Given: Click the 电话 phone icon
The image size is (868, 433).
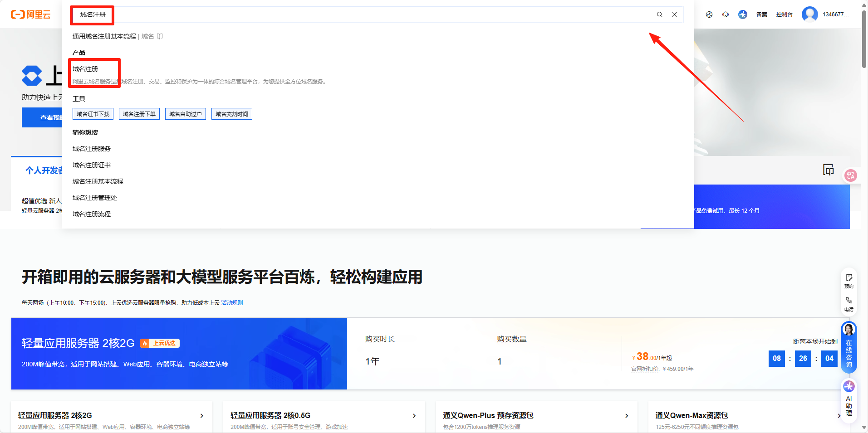Looking at the screenshot, I should [849, 304].
